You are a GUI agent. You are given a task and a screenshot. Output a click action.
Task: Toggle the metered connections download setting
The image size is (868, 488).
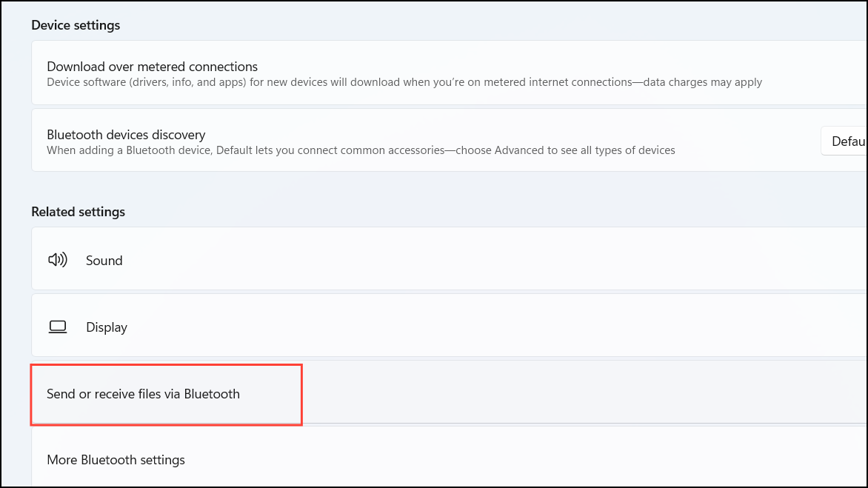(444, 73)
